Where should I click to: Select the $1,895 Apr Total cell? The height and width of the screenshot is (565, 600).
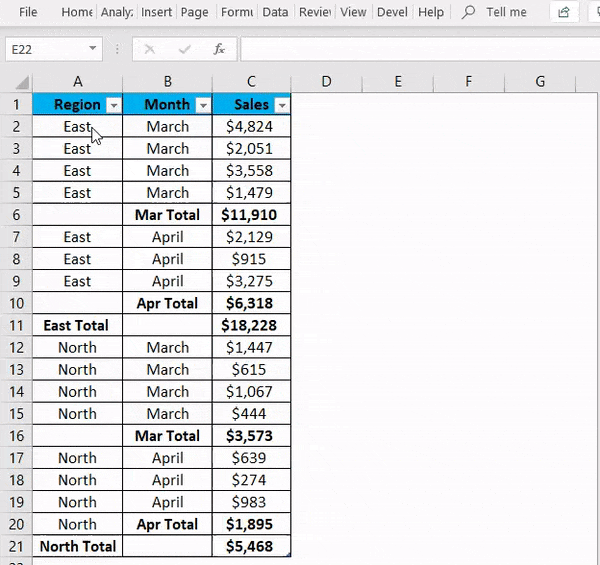pos(251,524)
